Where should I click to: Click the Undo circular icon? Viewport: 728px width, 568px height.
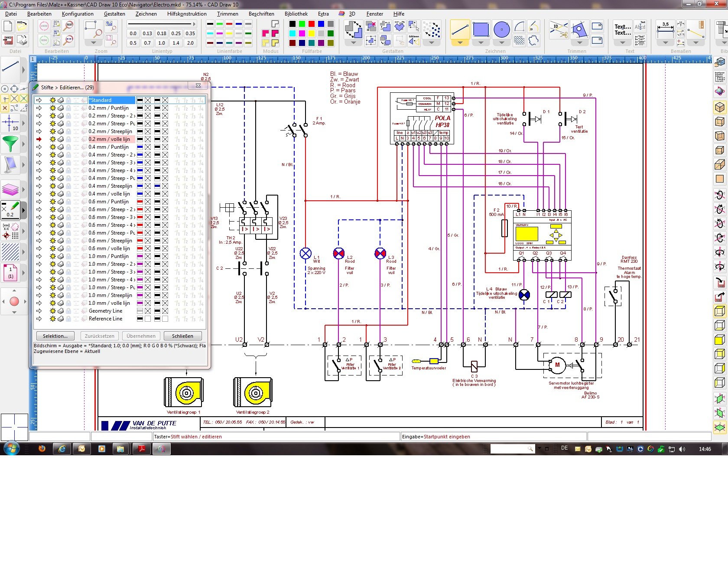44,26
